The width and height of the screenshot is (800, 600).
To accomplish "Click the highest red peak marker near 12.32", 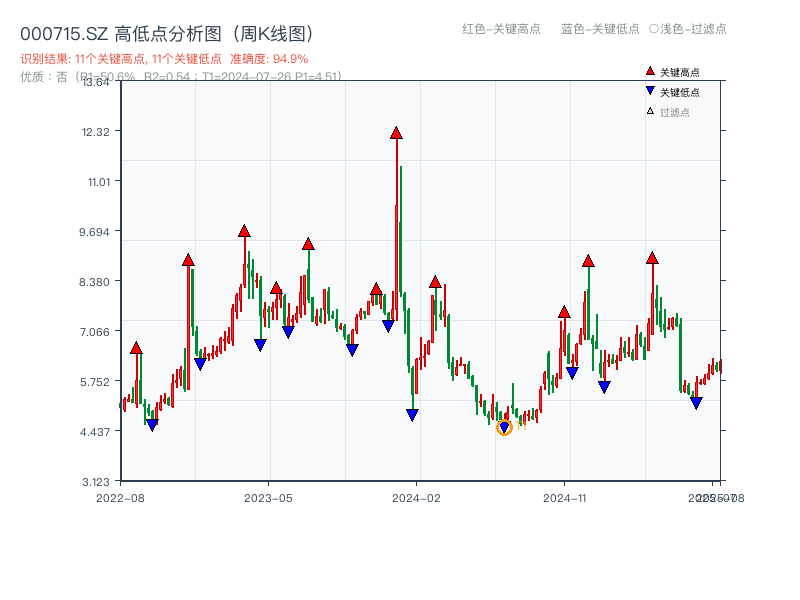I will 397,131.
